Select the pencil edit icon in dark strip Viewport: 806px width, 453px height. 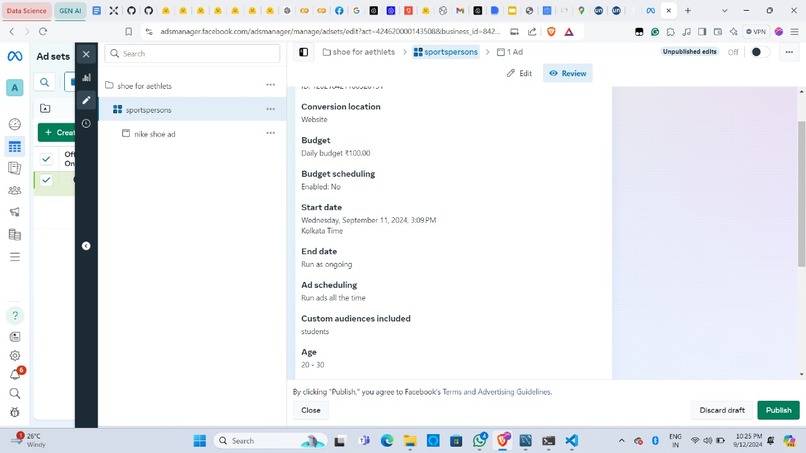click(86, 100)
